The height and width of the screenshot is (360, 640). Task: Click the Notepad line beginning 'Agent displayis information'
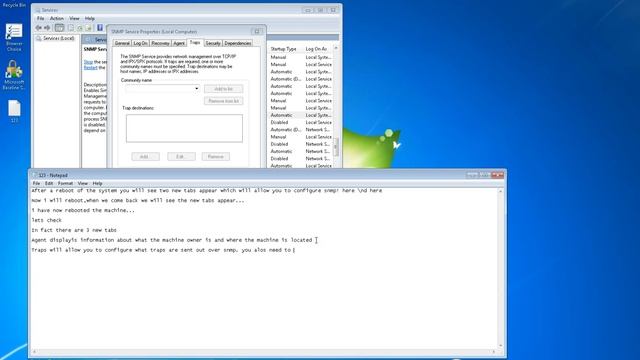click(x=172, y=240)
